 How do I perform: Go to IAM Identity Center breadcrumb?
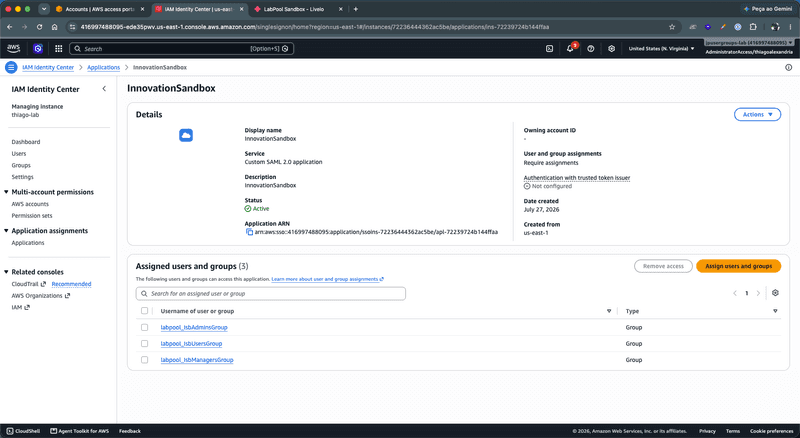[x=48, y=67]
